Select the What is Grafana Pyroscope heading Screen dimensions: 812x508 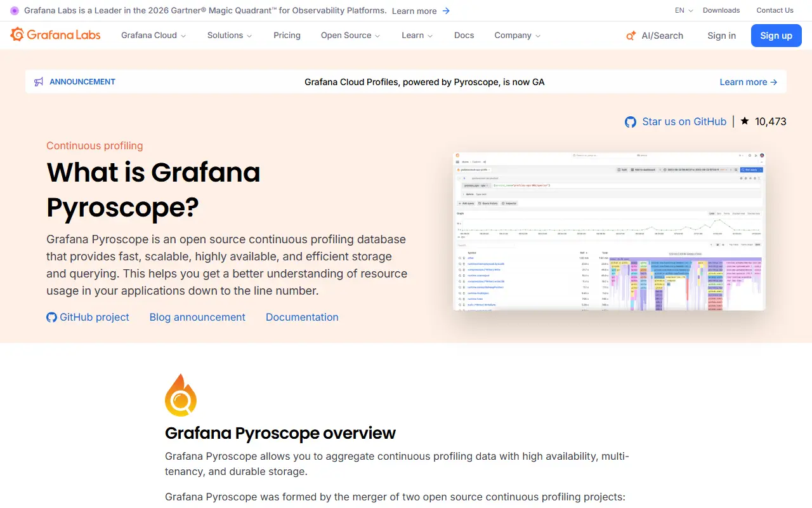coord(154,189)
